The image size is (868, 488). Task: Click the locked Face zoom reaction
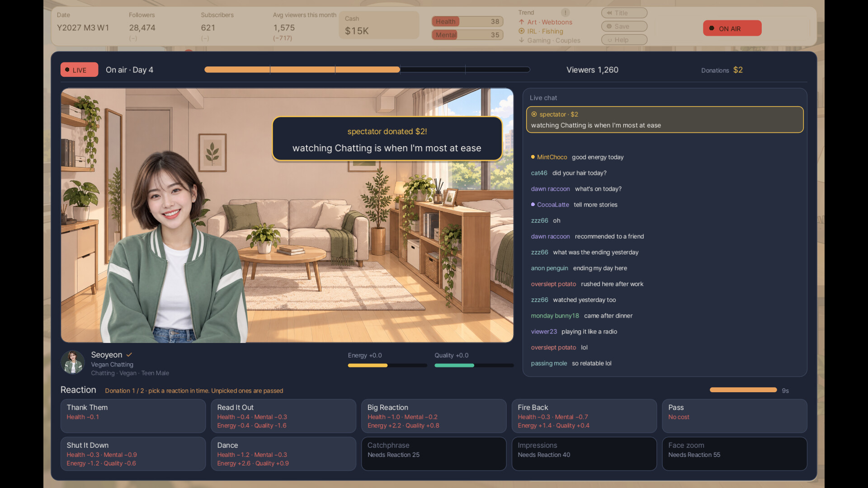(x=735, y=454)
